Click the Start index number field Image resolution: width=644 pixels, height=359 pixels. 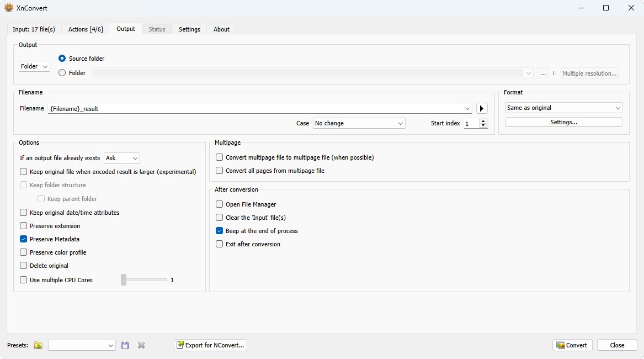pos(471,123)
